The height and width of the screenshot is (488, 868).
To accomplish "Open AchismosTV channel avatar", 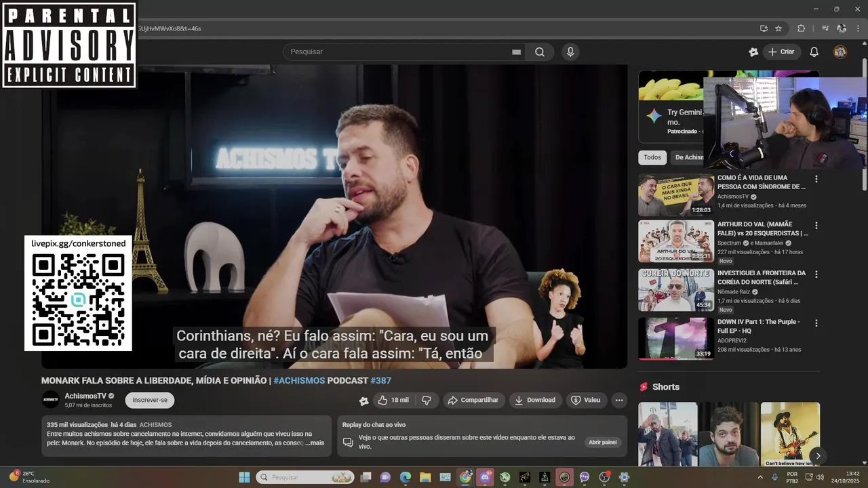I will click(50, 400).
